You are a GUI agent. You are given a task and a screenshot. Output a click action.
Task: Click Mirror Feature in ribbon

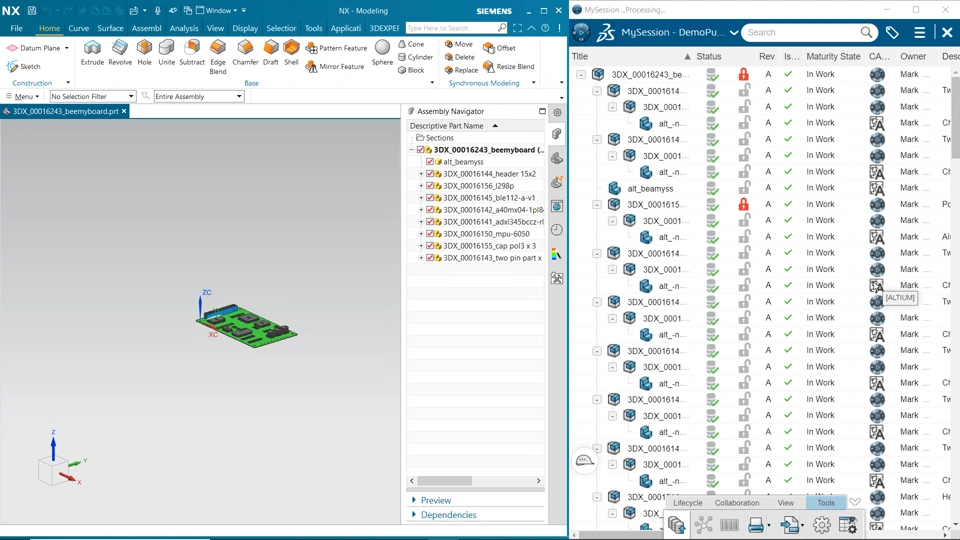335,66
